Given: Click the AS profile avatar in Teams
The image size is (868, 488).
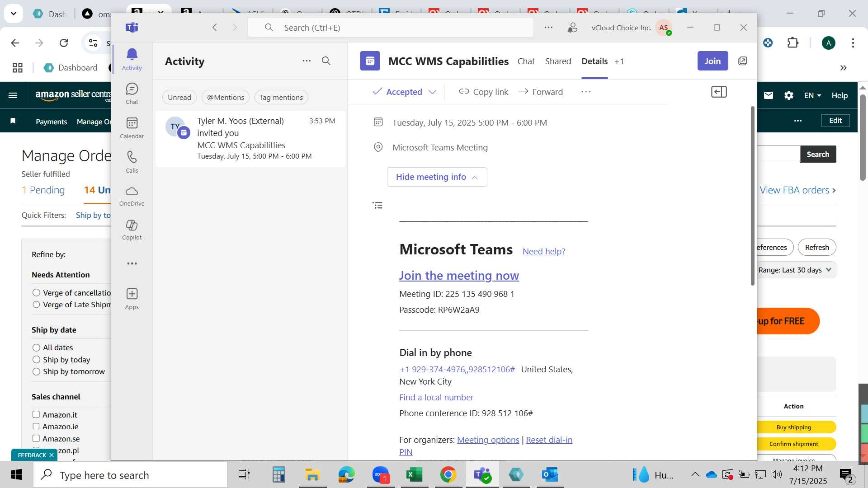Looking at the screenshot, I should click(663, 28).
